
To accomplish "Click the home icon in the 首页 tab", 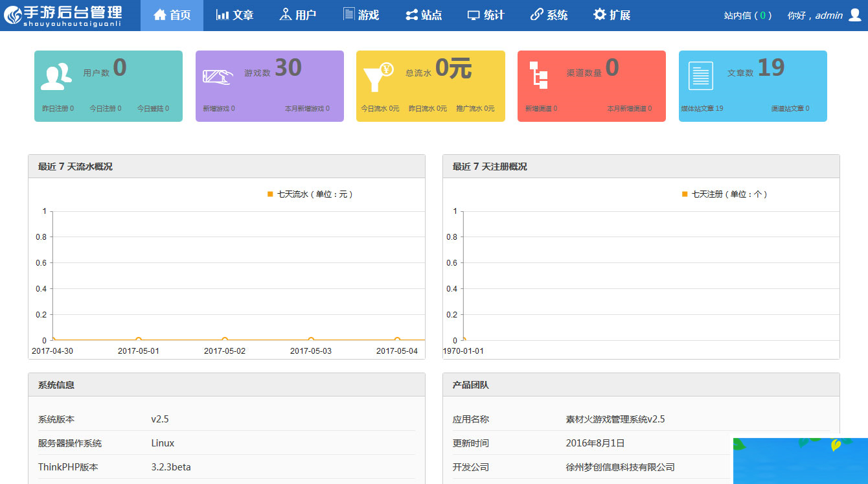I will [157, 14].
